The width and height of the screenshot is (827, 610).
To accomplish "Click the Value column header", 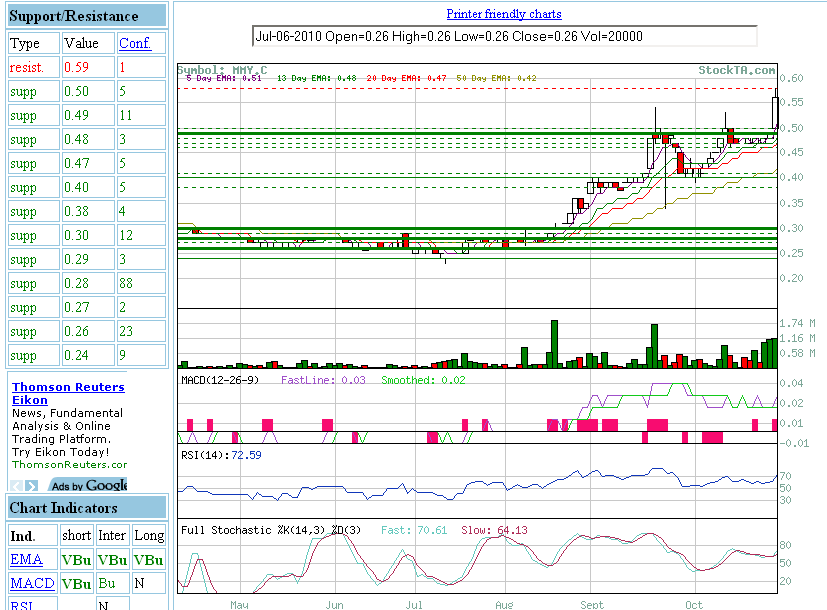I will (x=88, y=43).
